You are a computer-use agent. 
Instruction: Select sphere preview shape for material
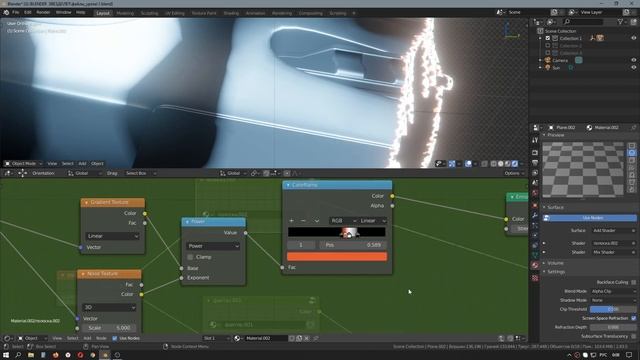[x=631, y=153]
